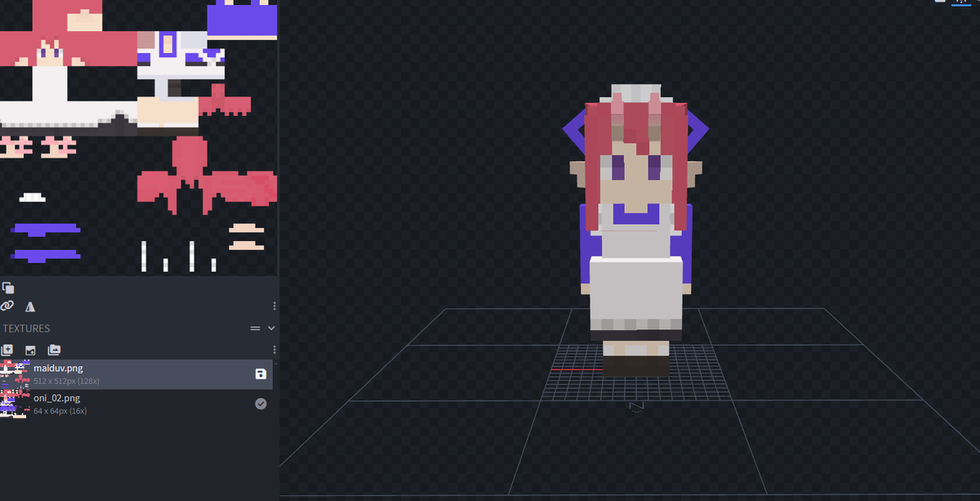This screenshot has width=980, height=501.
Task: Select the oni_02.png texture thumbnail
Action: tap(15, 404)
